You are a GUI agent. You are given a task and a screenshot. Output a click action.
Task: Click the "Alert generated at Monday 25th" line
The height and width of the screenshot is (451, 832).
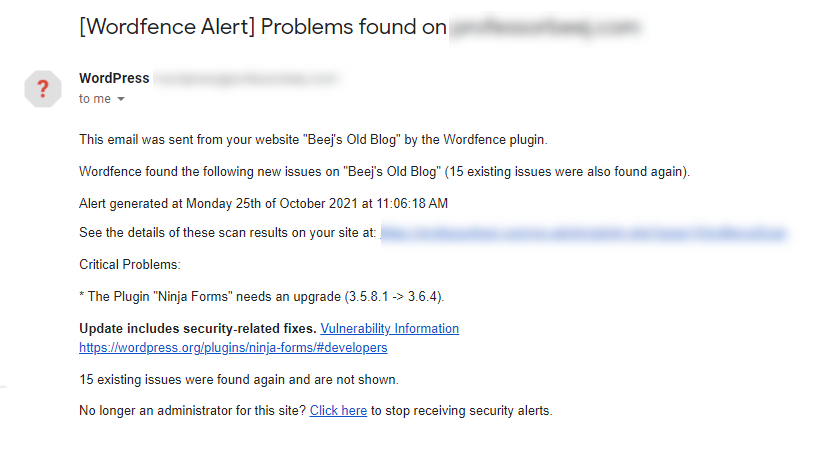click(x=263, y=203)
